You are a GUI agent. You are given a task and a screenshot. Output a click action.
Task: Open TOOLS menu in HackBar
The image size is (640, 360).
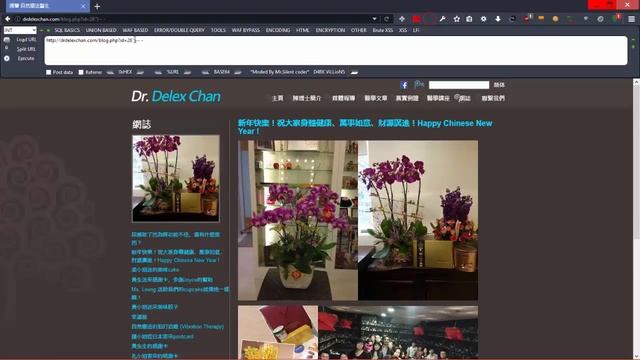[218, 30]
